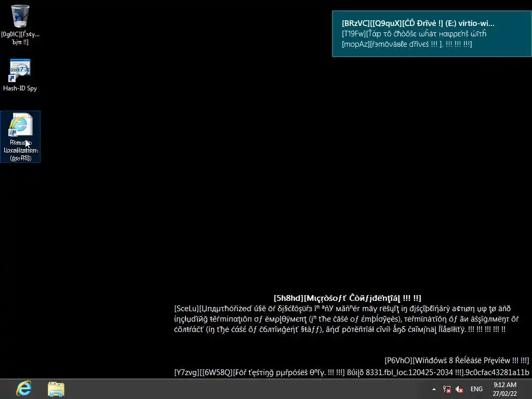The width and height of the screenshot is (532, 399).
Task: Launch Internet Explorer from the taskbar
Action: click(24, 389)
